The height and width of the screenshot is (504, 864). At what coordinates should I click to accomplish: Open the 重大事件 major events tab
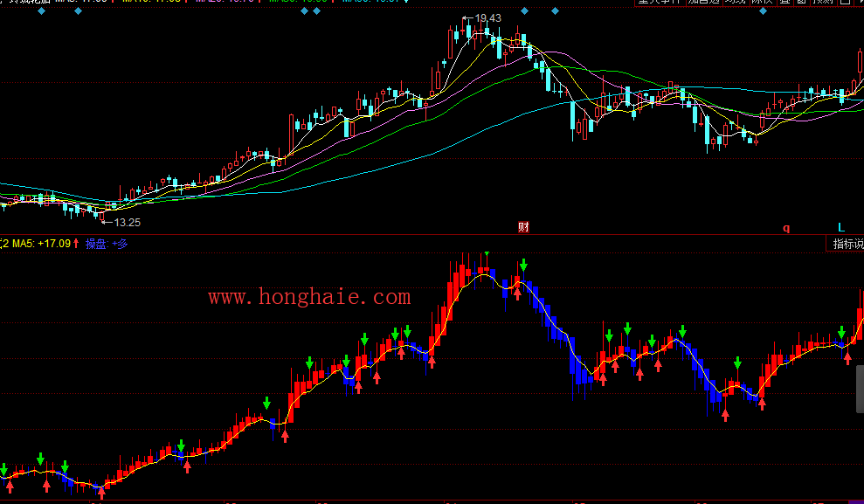click(659, 3)
